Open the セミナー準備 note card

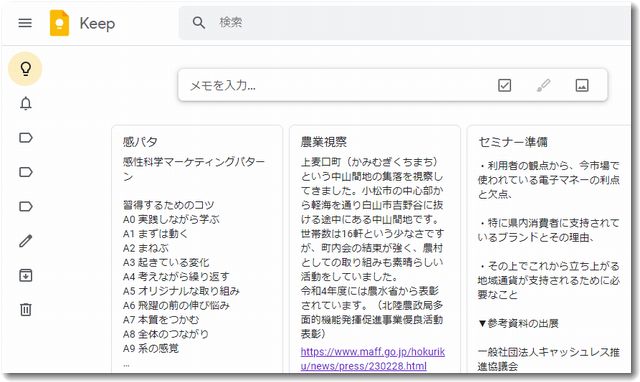(549, 249)
